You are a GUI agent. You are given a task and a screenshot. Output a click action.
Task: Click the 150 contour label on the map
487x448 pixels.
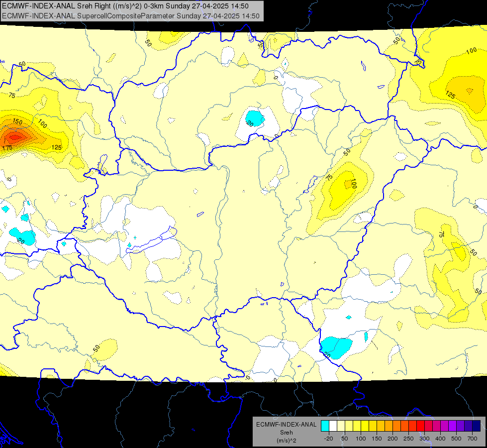[17, 121]
